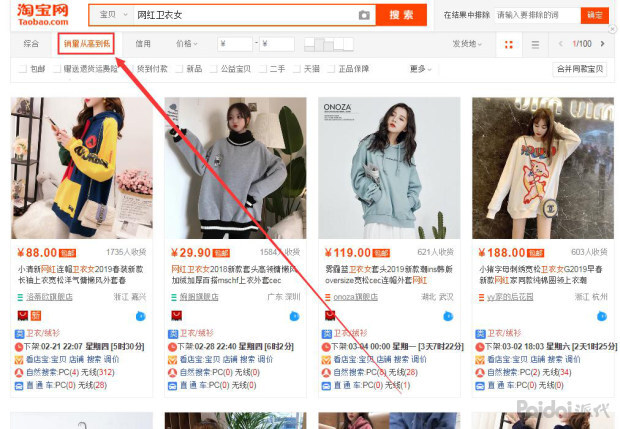The width and height of the screenshot is (620, 429).
Task: Open the 价格 sort dropdown
Action: (x=187, y=44)
